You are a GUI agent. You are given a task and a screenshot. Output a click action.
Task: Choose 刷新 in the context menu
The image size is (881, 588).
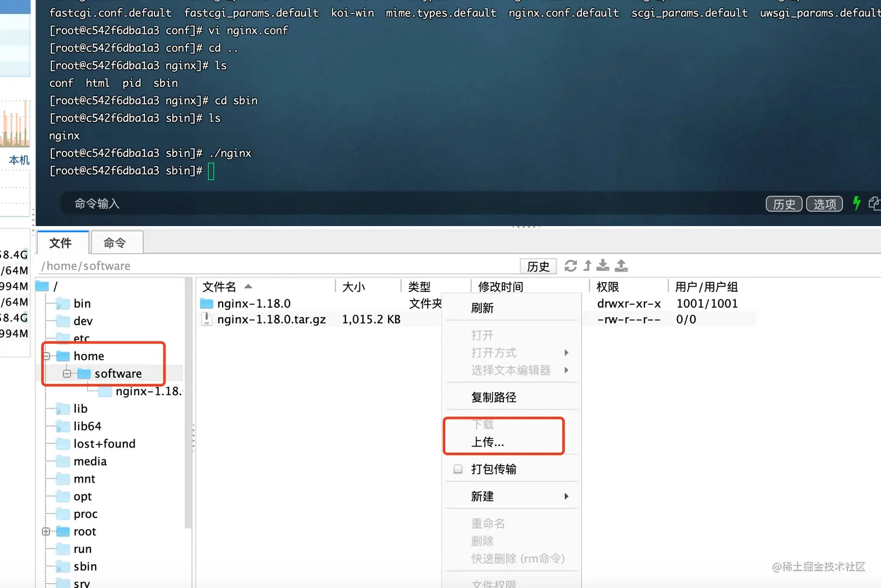482,308
